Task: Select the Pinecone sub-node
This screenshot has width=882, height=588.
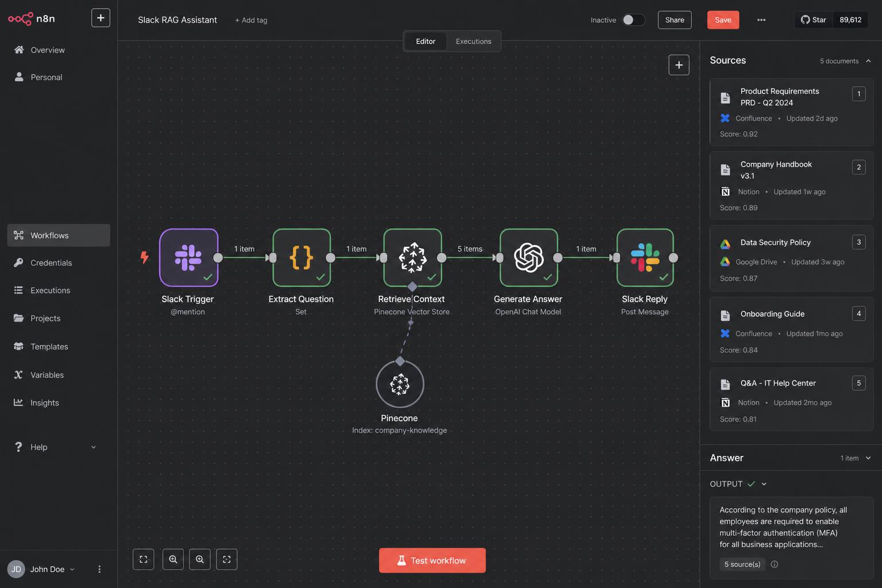Action: click(400, 384)
